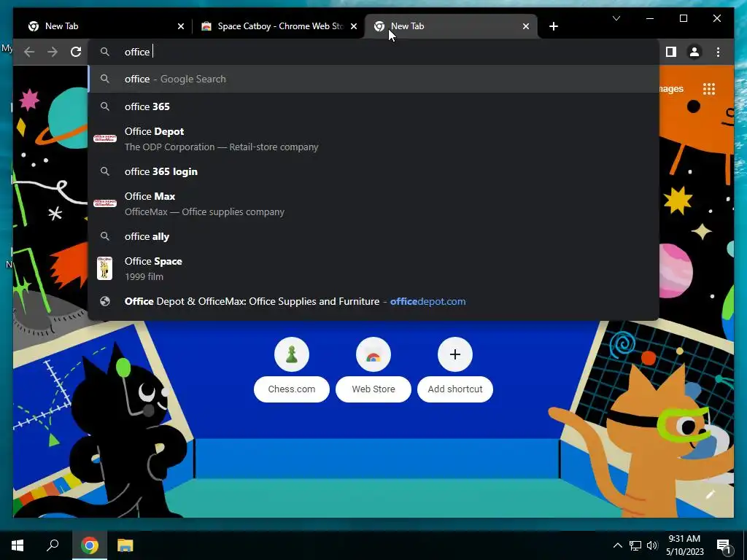Close the active New Tab tab

coord(525,26)
